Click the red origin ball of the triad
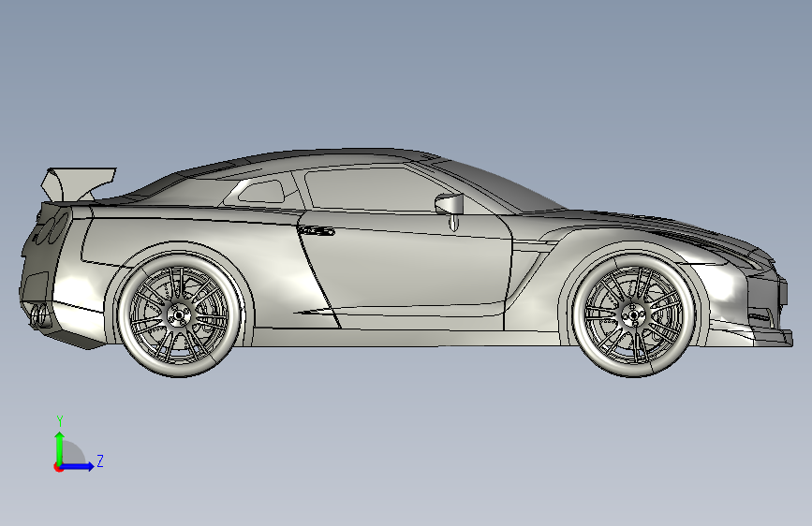Image resolution: width=812 pixels, height=526 pixels. 58,467
